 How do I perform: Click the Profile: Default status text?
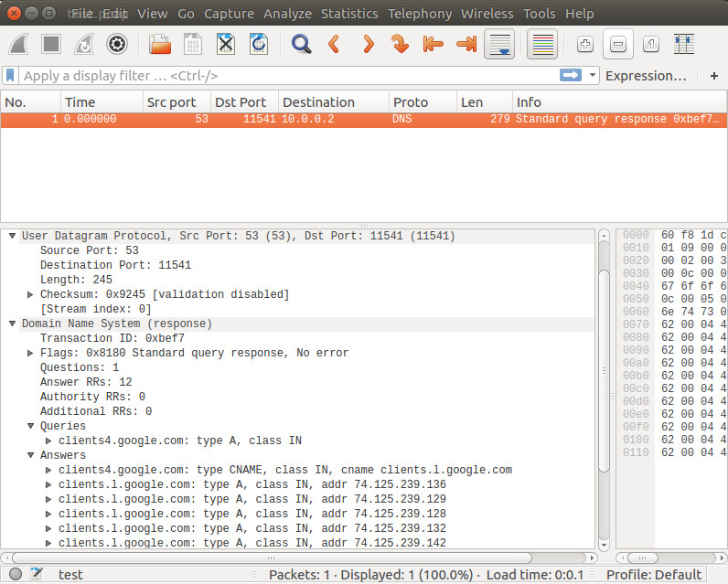[x=653, y=575]
